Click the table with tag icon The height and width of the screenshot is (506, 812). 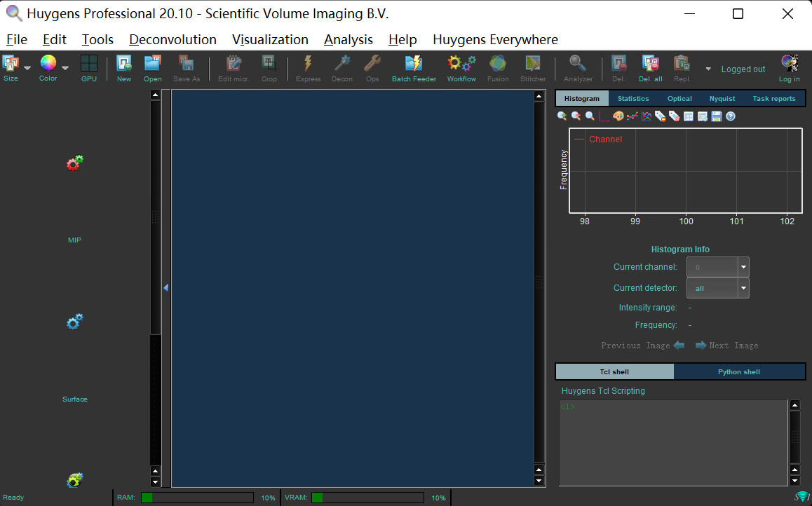pos(702,116)
